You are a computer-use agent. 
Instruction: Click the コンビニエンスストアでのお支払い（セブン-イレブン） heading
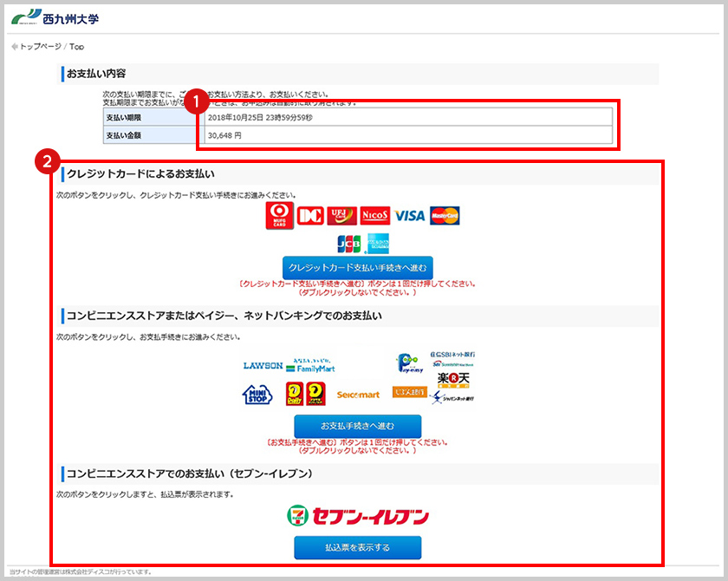pos(190,473)
